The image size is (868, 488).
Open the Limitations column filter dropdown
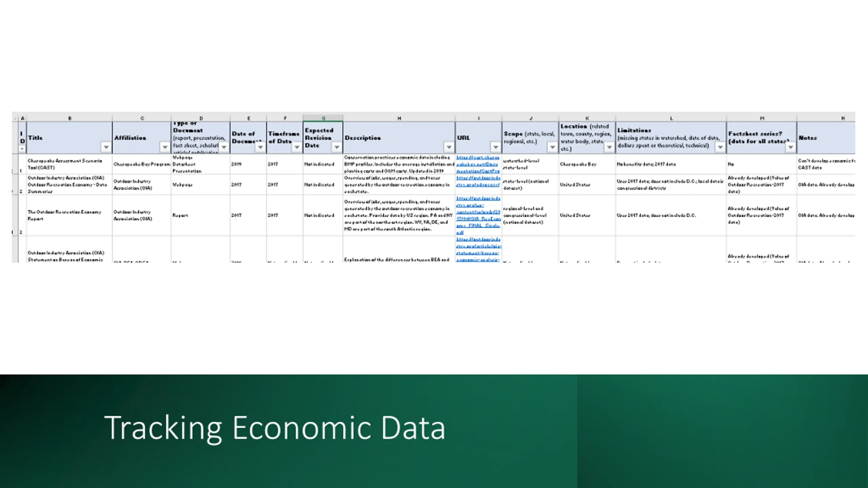click(x=720, y=147)
